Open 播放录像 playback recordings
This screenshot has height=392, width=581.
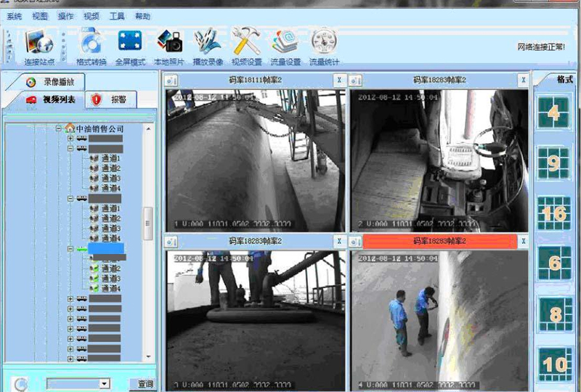[x=208, y=46]
